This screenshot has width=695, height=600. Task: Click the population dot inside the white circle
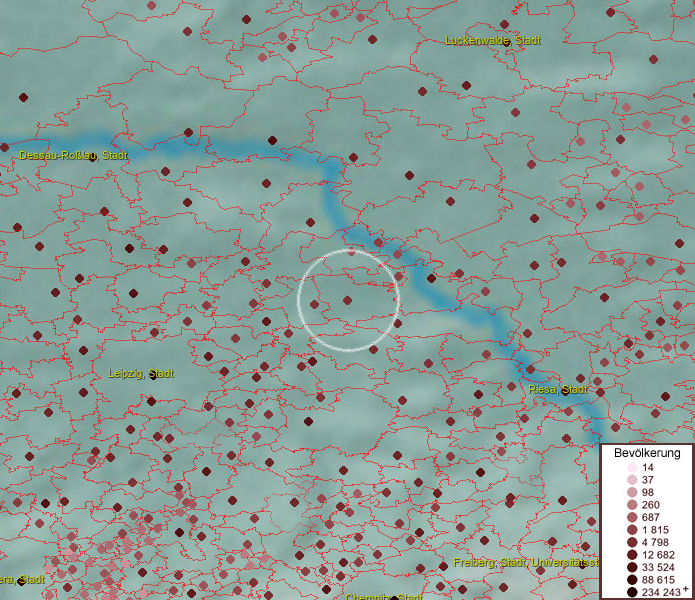pos(347,300)
